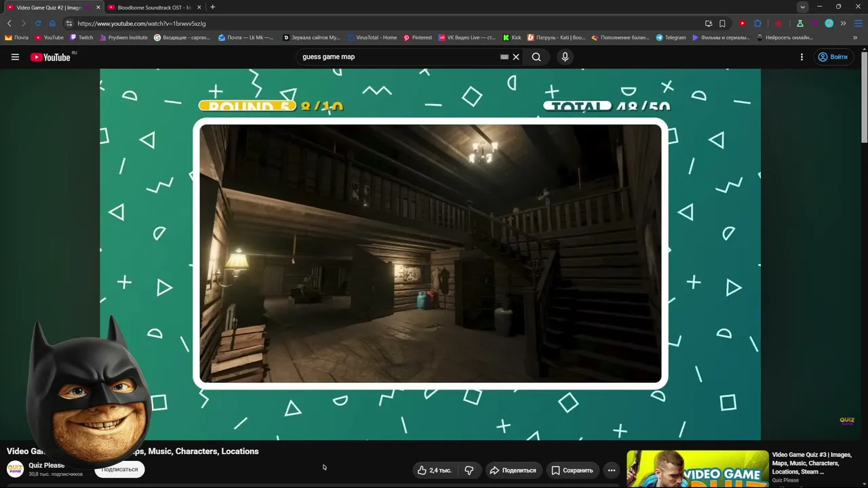Open the browser profile avatar
Image resolution: width=868 pixels, height=488 pixels.
[829, 23]
